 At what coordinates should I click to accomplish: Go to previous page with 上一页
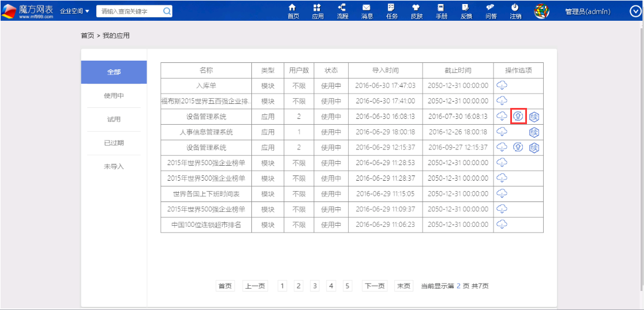coord(255,286)
